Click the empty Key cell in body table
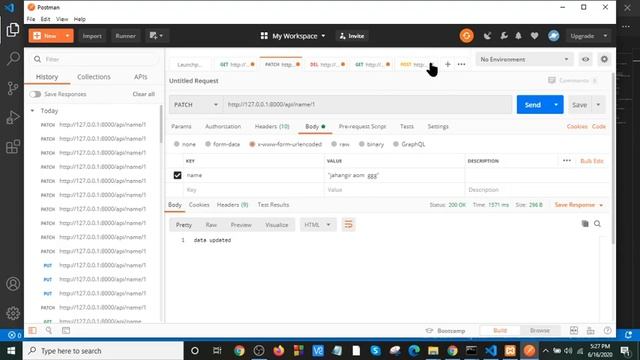Screen dimensions: 640x360 253,190
